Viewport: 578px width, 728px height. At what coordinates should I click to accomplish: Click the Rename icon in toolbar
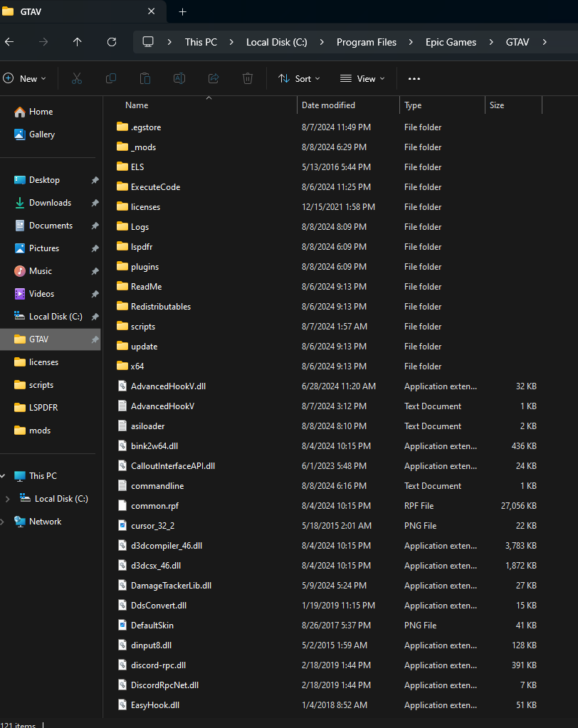(x=179, y=78)
